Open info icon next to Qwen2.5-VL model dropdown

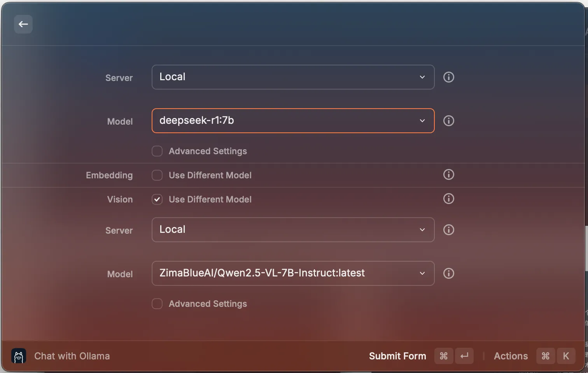click(448, 273)
